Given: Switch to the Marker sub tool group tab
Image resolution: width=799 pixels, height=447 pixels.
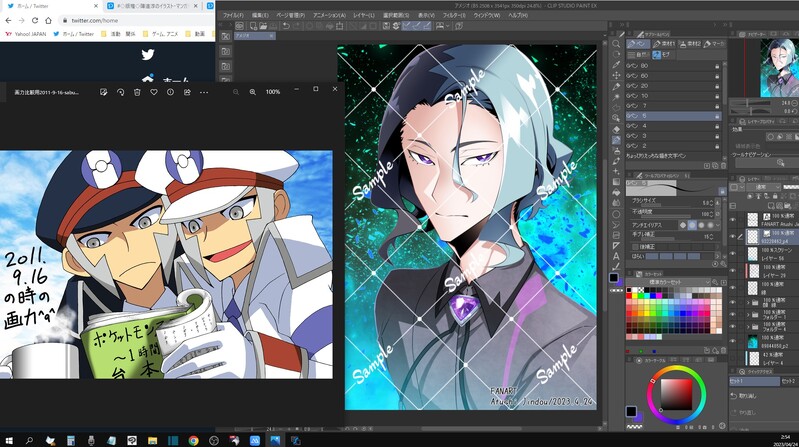Looking at the screenshot, I should (x=714, y=44).
